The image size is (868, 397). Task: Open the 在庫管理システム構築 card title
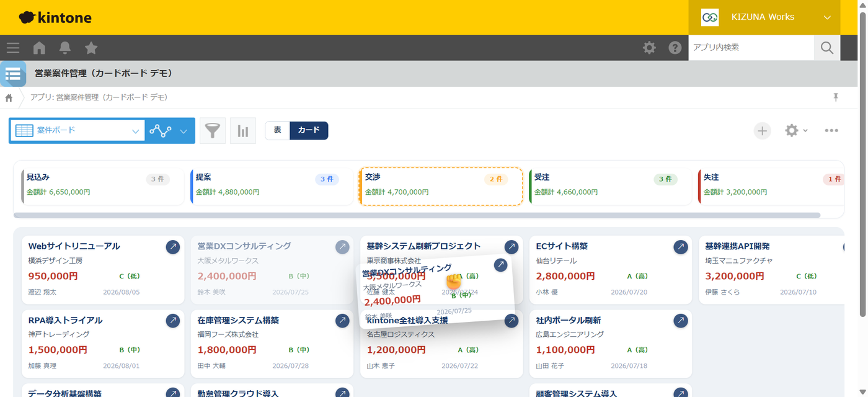point(238,320)
